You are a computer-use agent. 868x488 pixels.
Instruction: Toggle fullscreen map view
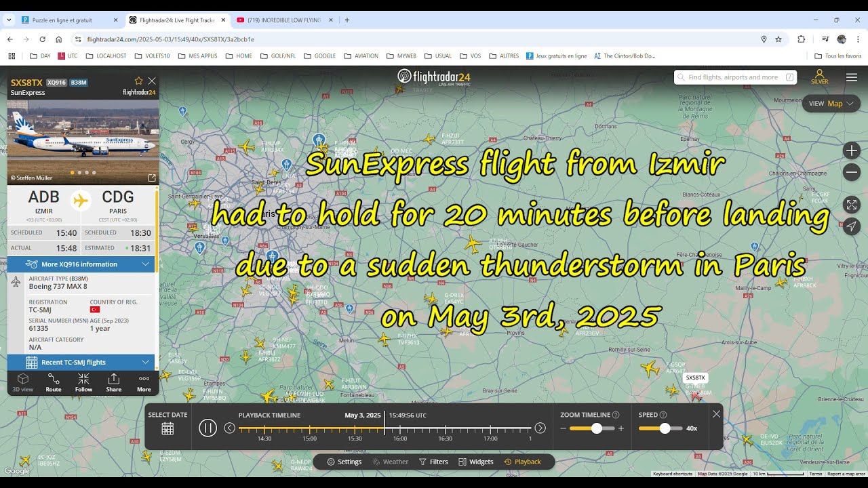click(852, 205)
